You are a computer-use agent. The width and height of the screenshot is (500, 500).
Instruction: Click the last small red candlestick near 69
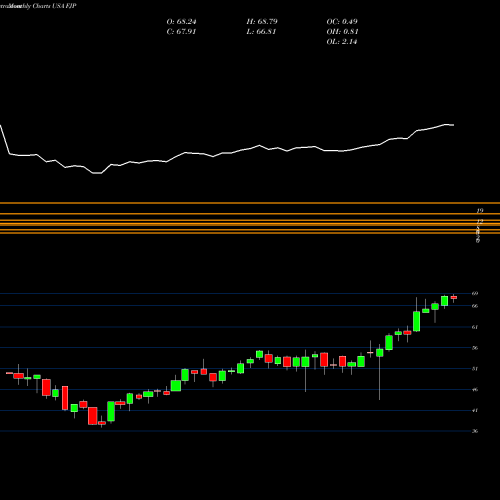pyautogui.click(x=454, y=297)
